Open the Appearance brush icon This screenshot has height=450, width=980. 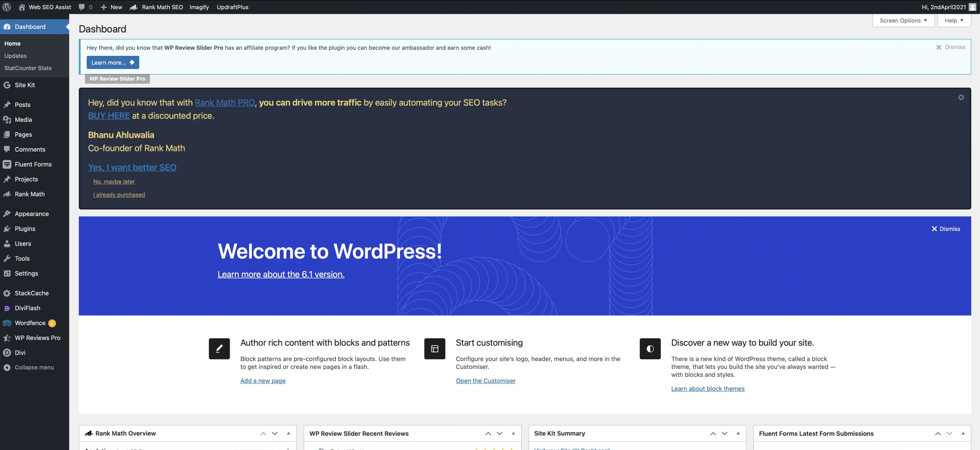pyautogui.click(x=7, y=214)
